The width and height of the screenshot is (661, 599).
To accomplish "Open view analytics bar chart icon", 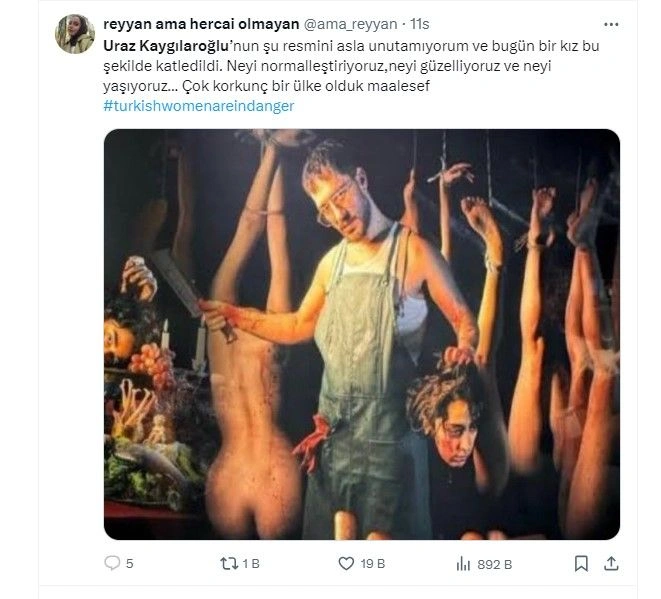I will tap(463, 564).
